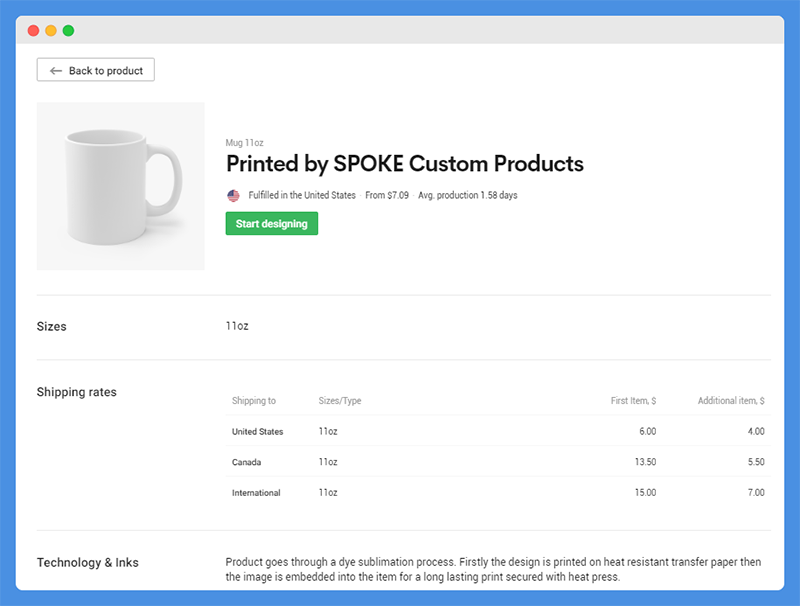Screen dimensions: 800x606
Task: Click the dye sublimation process description text
Action: tap(493, 569)
